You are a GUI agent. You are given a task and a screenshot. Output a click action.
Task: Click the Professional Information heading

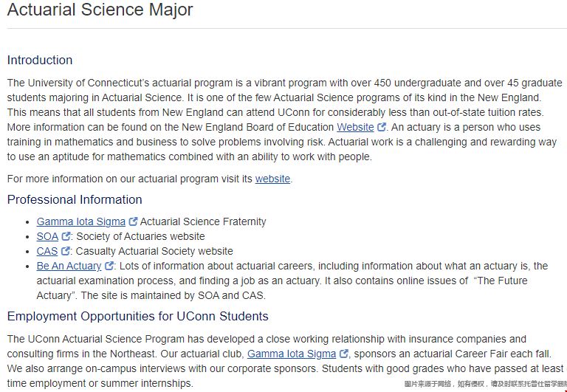[75, 199]
